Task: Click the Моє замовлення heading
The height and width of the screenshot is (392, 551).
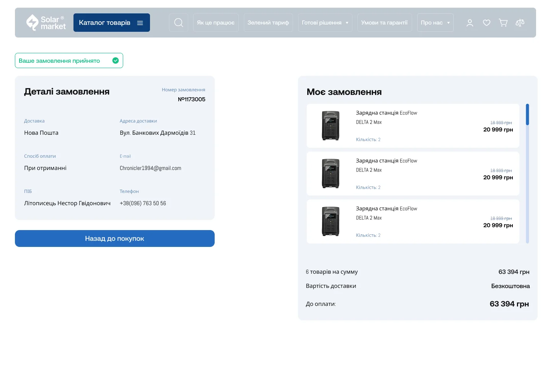Action: click(344, 92)
